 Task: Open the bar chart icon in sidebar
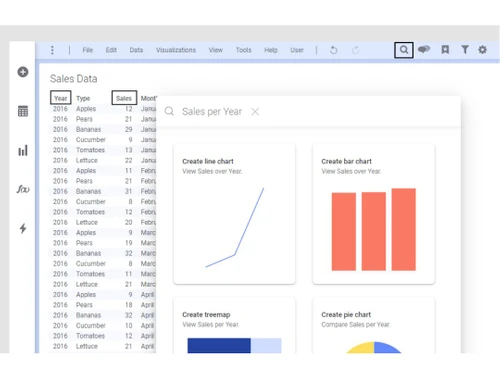[x=23, y=151]
